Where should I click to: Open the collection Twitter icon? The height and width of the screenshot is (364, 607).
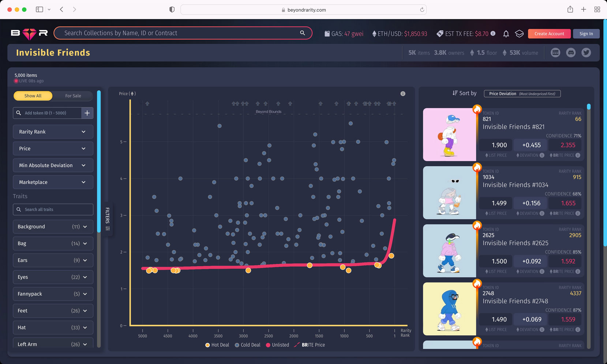pos(586,53)
